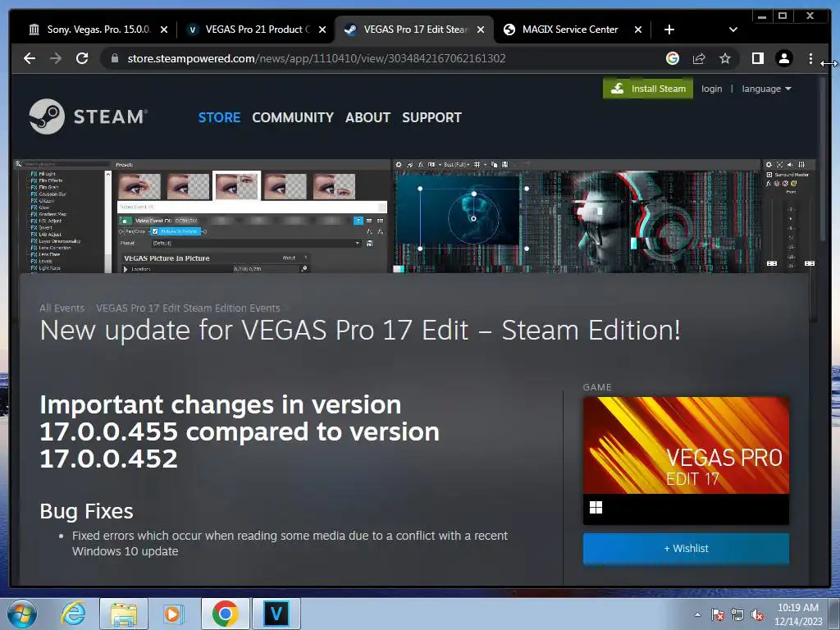Click the network tray icon
840x630 pixels.
[x=737, y=615]
